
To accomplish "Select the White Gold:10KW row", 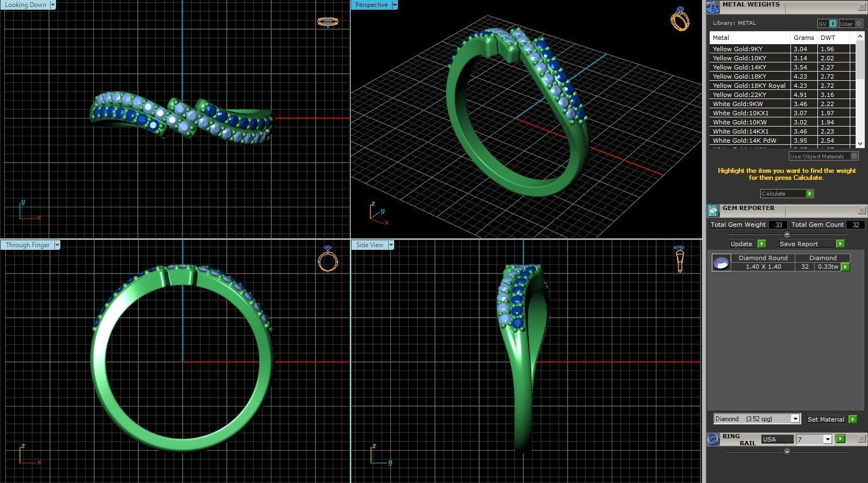I will (782, 122).
